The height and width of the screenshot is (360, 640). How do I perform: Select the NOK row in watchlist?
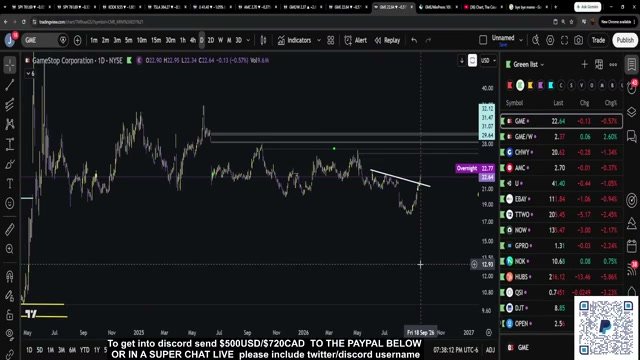pyautogui.click(x=562, y=261)
